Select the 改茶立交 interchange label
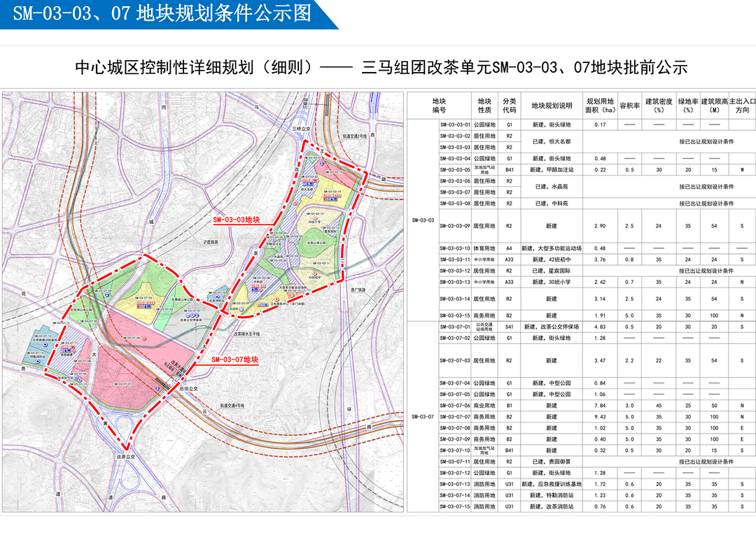This screenshot has height=540, width=756. point(125,456)
